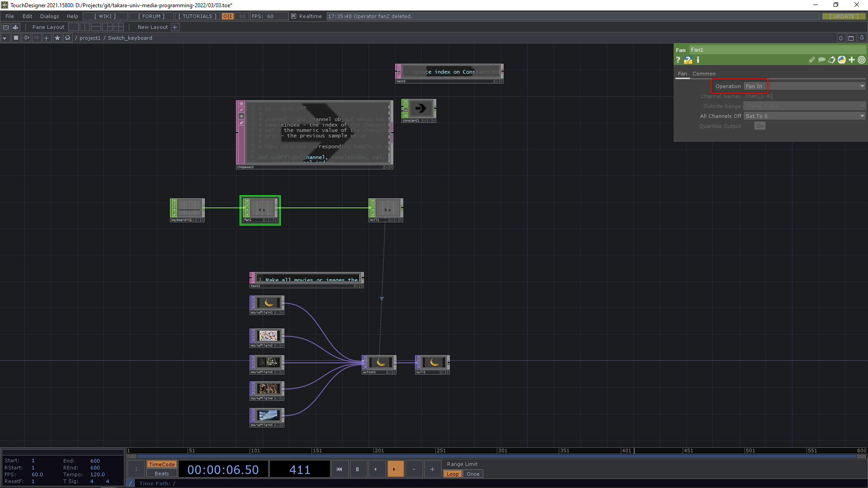Click the Python language icon in parameter panel
Viewport: 868px width, 488px height.
pyautogui.click(x=842, y=60)
